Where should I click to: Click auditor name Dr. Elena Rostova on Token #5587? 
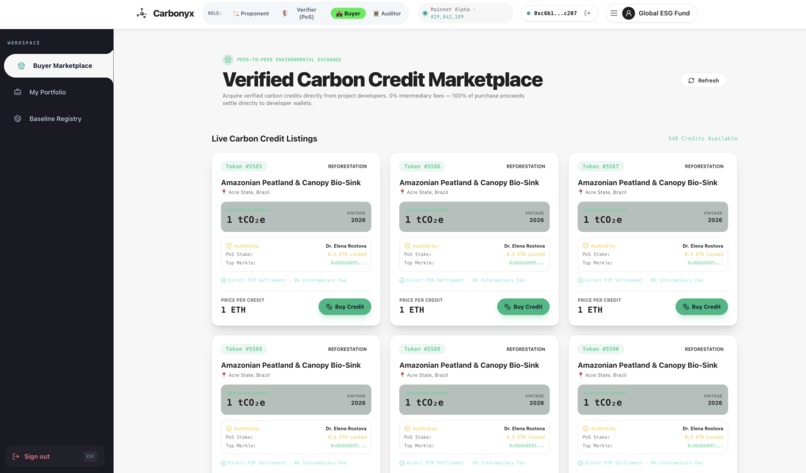[703, 246]
